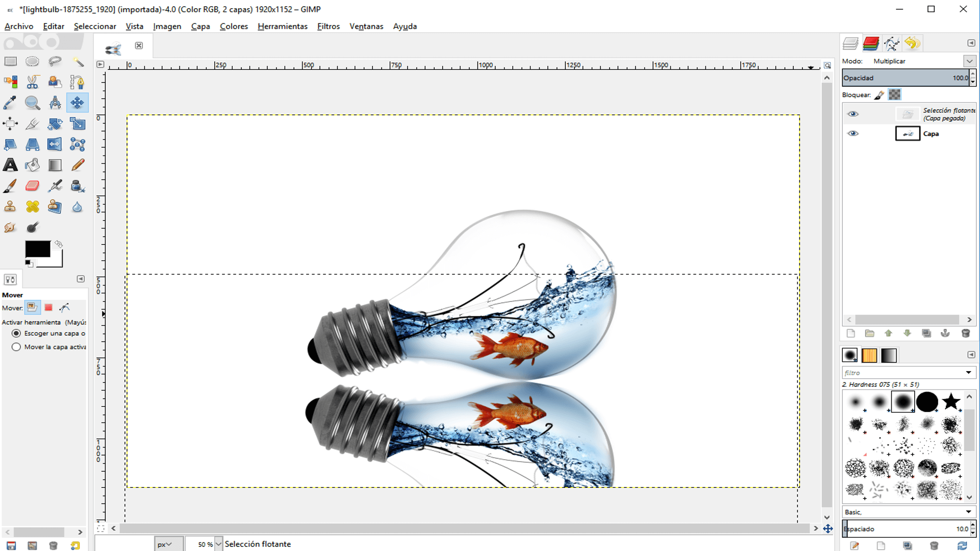
Task: Select the Smudge tool
Action: 10,227
